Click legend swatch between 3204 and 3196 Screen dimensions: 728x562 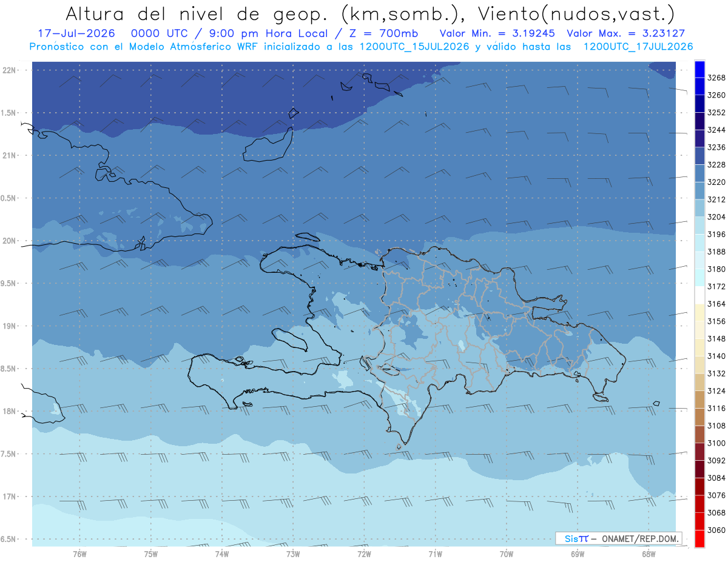[x=699, y=226]
